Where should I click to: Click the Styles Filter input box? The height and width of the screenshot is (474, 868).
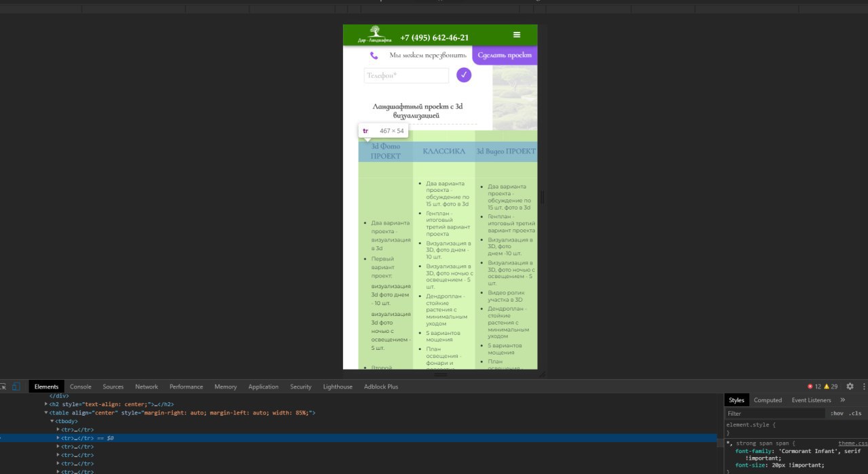[776, 414]
